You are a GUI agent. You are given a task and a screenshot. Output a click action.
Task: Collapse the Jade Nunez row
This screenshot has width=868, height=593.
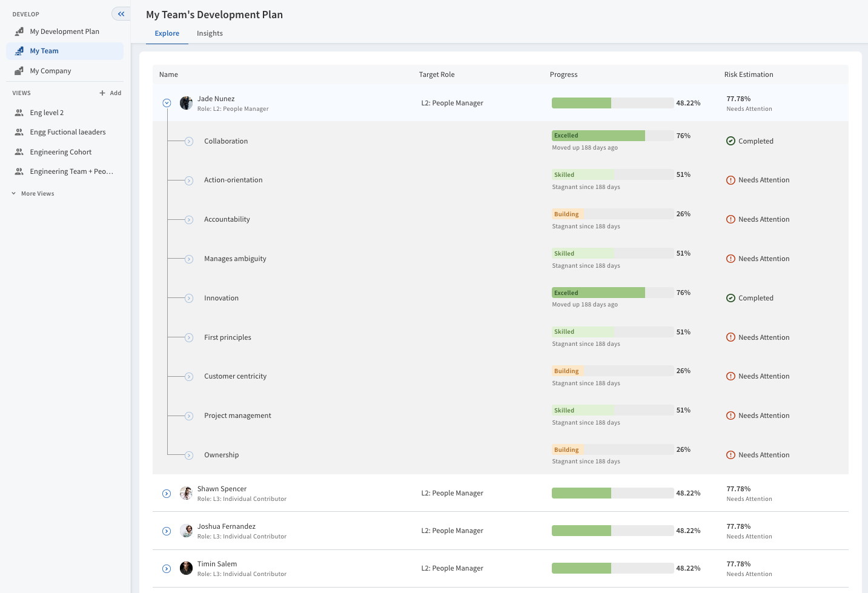[167, 103]
